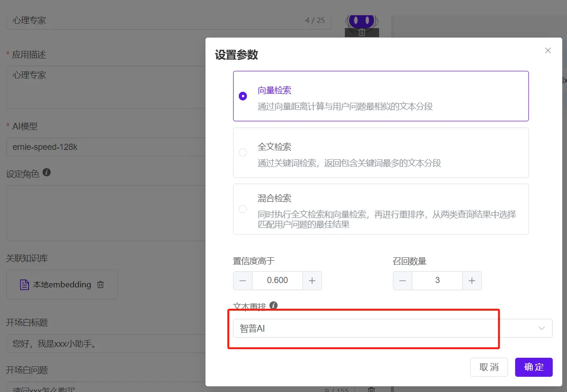The image size is (567, 392).
Task: Decrease 置信度高于 value with minus button
Action: pos(243,281)
